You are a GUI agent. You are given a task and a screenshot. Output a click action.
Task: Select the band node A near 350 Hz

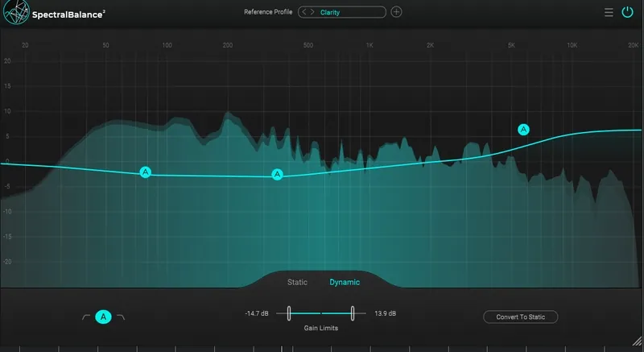click(278, 174)
